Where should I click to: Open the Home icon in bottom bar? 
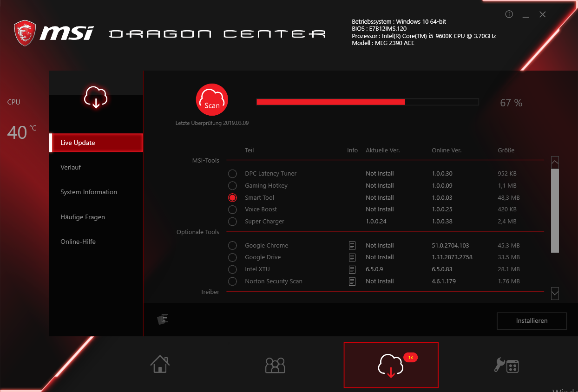[x=160, y=364]
